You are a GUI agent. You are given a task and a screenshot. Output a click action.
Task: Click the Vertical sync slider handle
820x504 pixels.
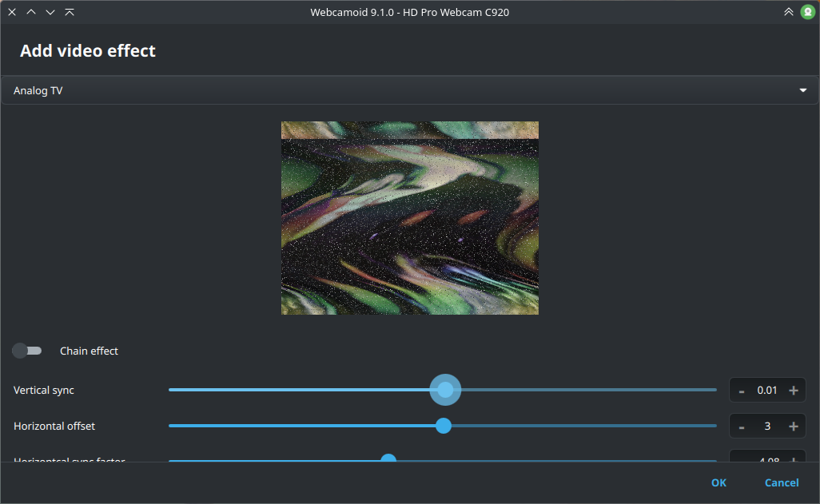pos(445,390)
